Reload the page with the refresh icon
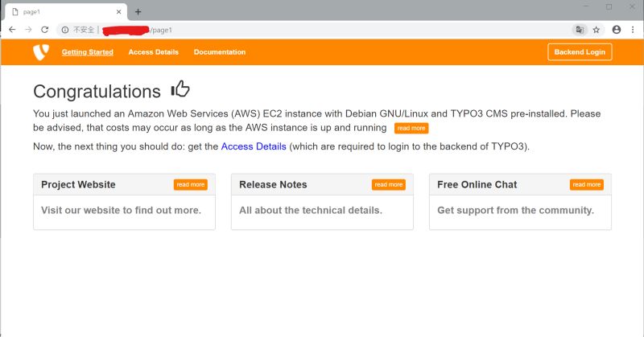This screenshot has width=644, height=337. coord(44,30)
